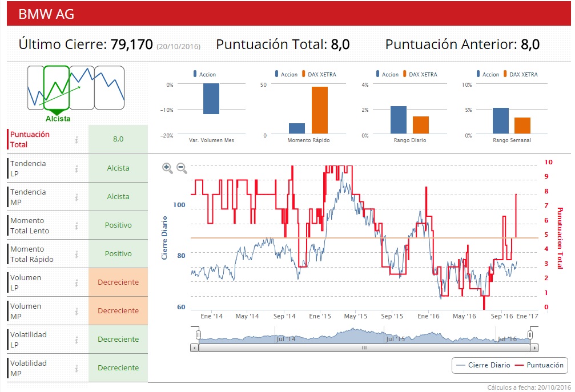Click the left handle of the range navigator
Image resolution: width=575 pixels, height=392 pixels.
pos(198,334)
